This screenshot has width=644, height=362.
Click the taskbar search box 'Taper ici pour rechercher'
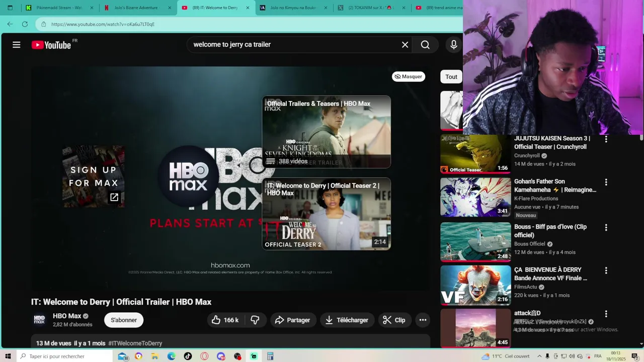(x=64, y=356)
